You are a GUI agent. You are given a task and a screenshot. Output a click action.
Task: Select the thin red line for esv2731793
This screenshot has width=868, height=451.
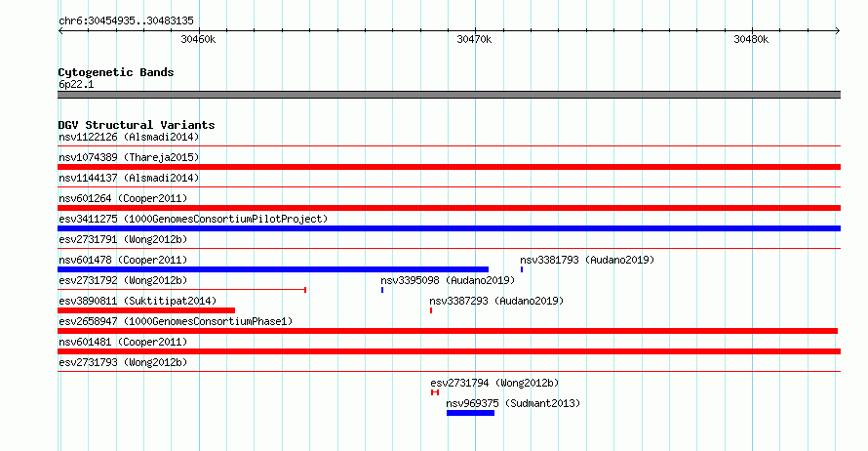449,372
